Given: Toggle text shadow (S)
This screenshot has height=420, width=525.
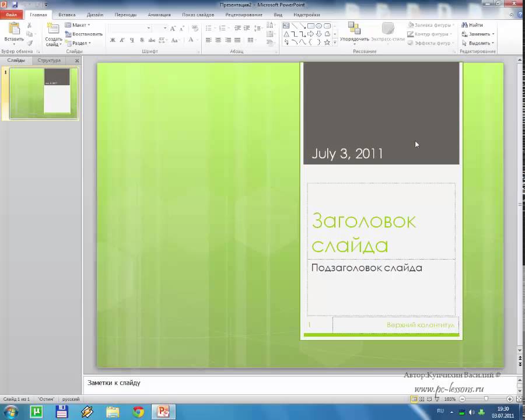Looking at the screenshot, I should 142,40.
